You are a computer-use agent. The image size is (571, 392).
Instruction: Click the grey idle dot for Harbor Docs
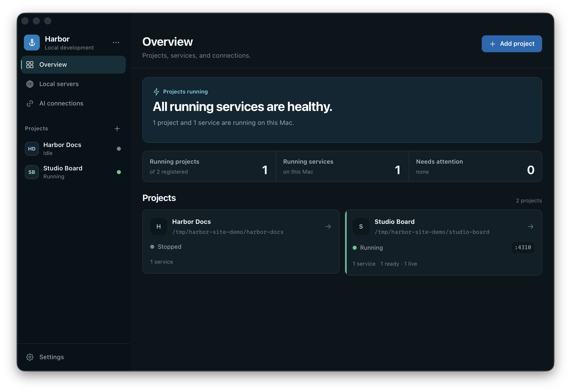(x=119, y=149)
